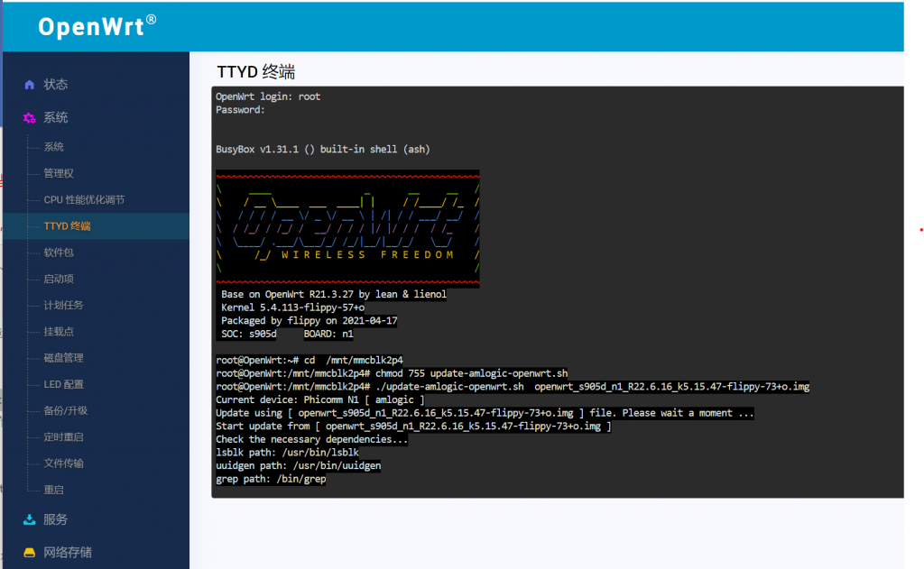Collapse the 系统 menu section

[x=56, y=118]
